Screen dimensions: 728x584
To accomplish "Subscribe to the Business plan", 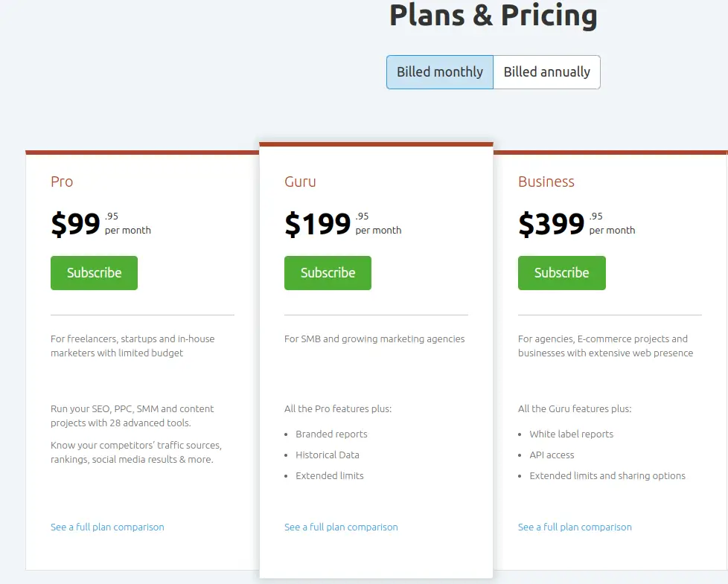I will coord(562,273).
